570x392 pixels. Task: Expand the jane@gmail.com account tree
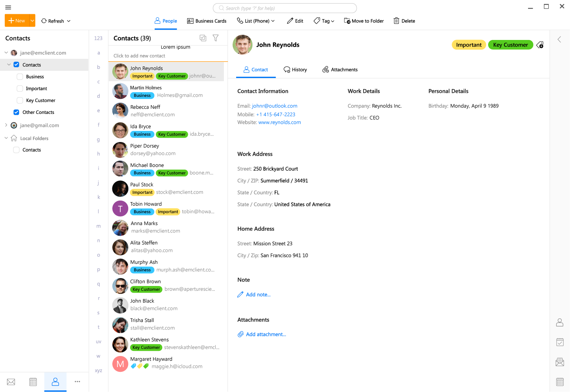click(6, 125)
